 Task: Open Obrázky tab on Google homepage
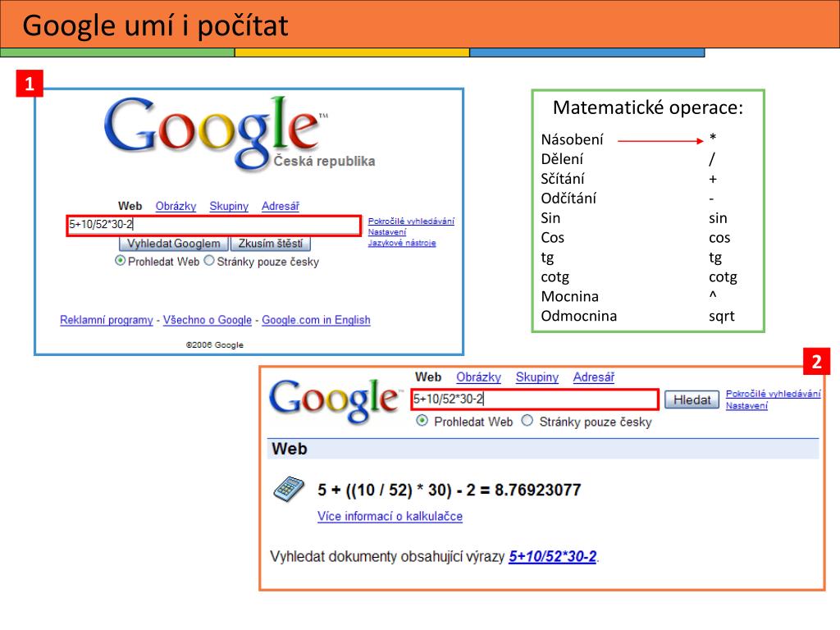[x=176, y=206]
